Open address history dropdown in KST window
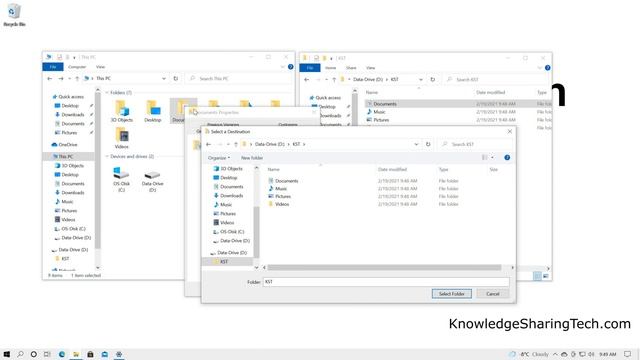The width and height of the screenshot is (640, 360). point(421,79)
